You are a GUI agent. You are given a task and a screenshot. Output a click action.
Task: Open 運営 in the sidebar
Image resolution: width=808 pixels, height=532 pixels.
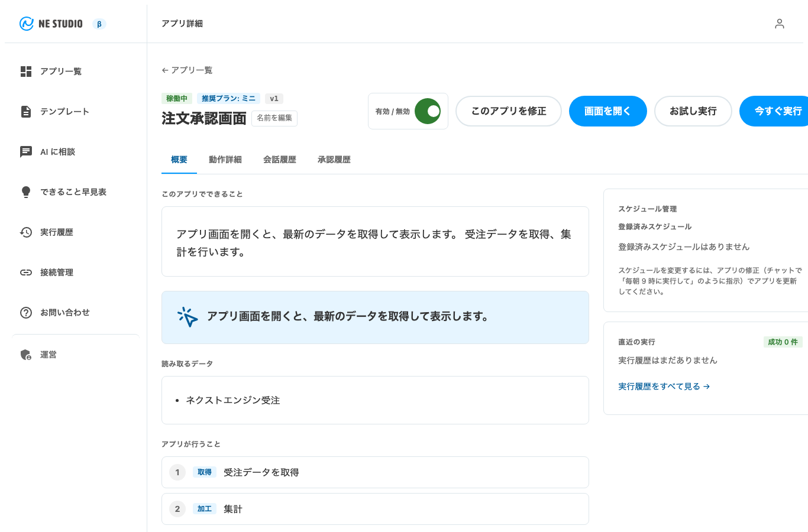coord(75,355)
